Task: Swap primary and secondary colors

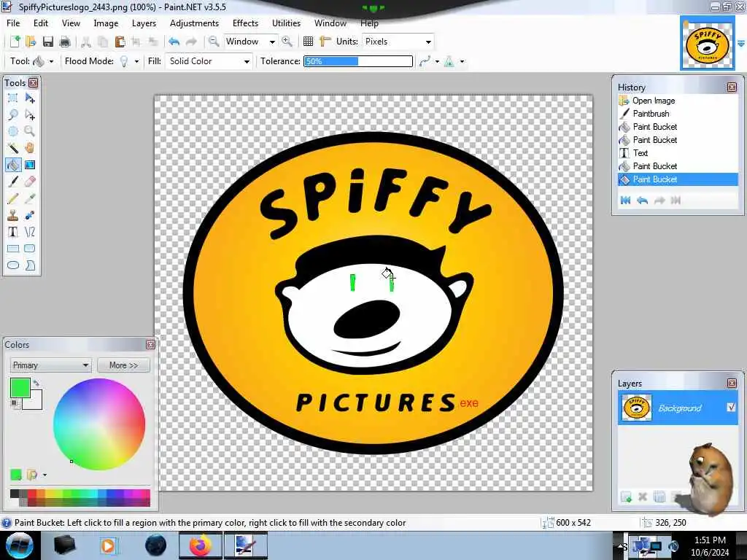Action: point(36,382)
